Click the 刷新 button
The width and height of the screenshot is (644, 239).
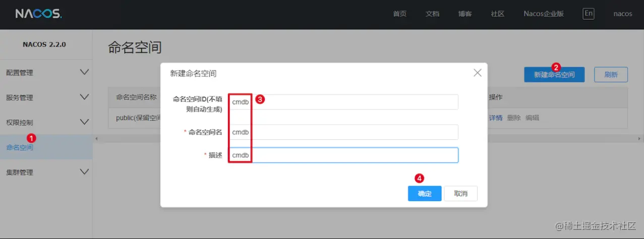pos(611,75)
